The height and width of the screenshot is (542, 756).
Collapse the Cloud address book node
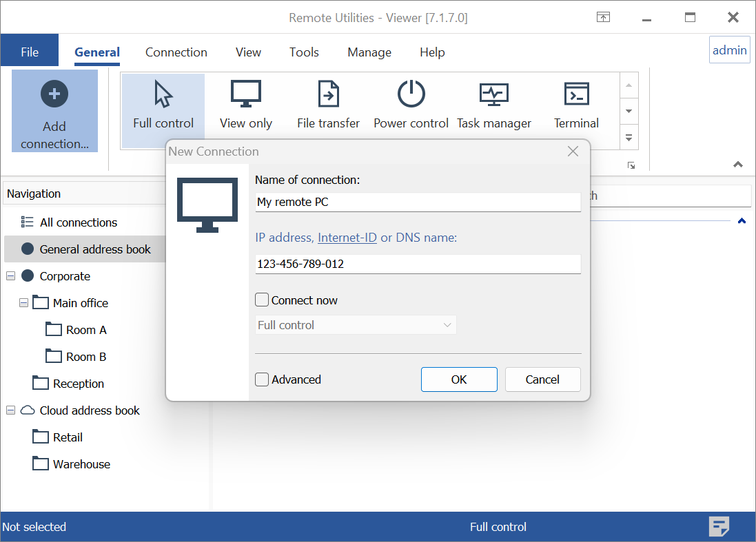click(x=10, y=410)
